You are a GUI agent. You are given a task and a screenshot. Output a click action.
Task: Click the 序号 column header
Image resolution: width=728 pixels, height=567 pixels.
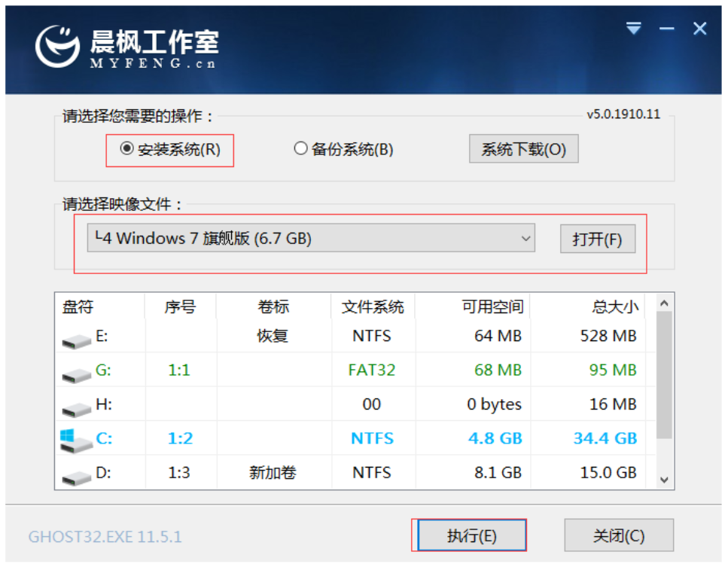click(x=180, y=306)
